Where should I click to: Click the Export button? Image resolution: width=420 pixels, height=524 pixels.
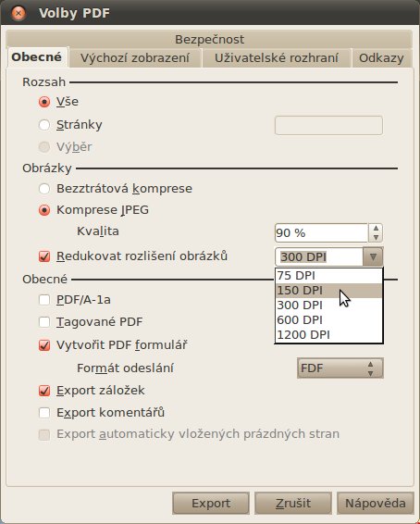click(211, 503)
